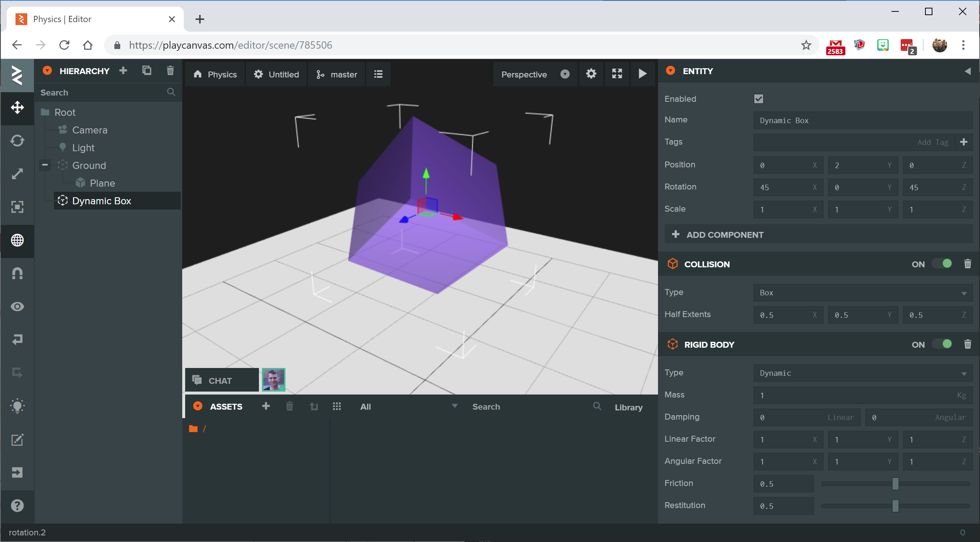The width and height of the screenshot is (980, 542).
Task: Open the assets Library link
Action: (x=628, y=407)
